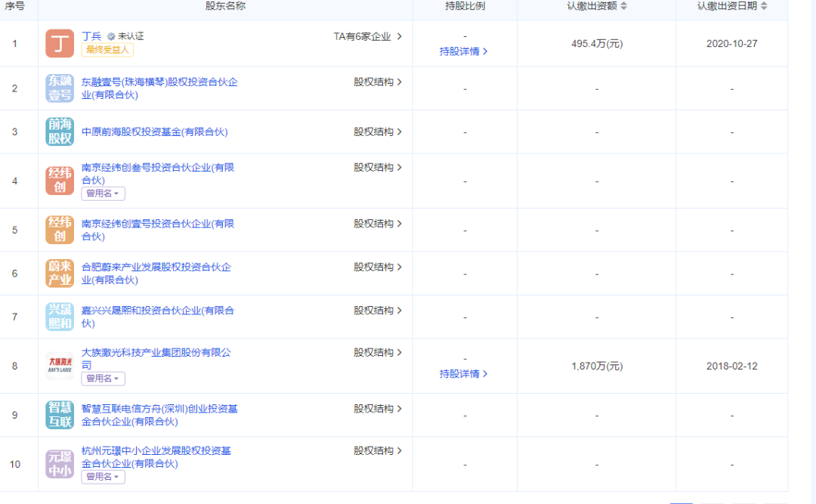Open 持股详情 for 大族激光科技
This screenshot has width=816, height=504.
click(463, 374)
